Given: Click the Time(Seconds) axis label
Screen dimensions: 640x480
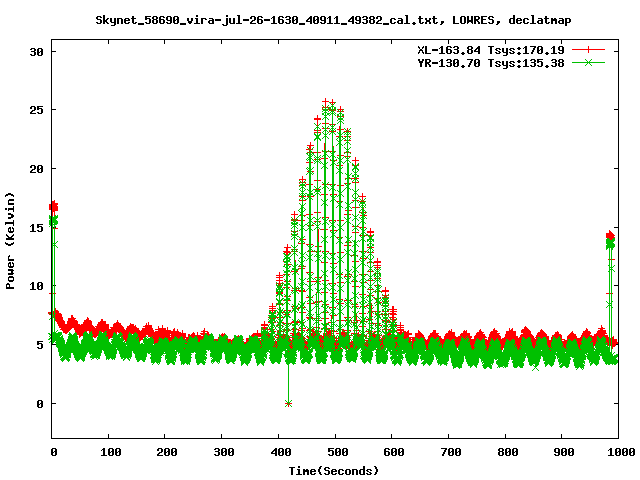Looking at the screenshot, I should [334, 471].
